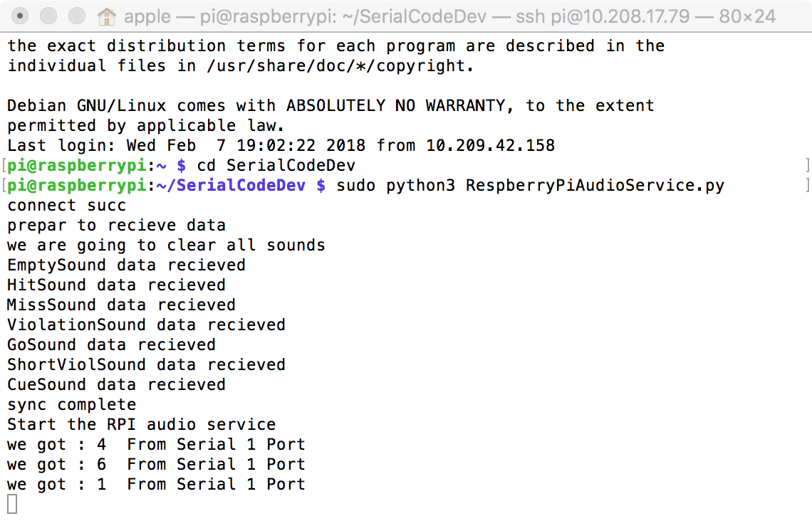Click the empty cursor block at bottom
The image size is (812, 521).
pyautogui.click(x=12, y=504)
